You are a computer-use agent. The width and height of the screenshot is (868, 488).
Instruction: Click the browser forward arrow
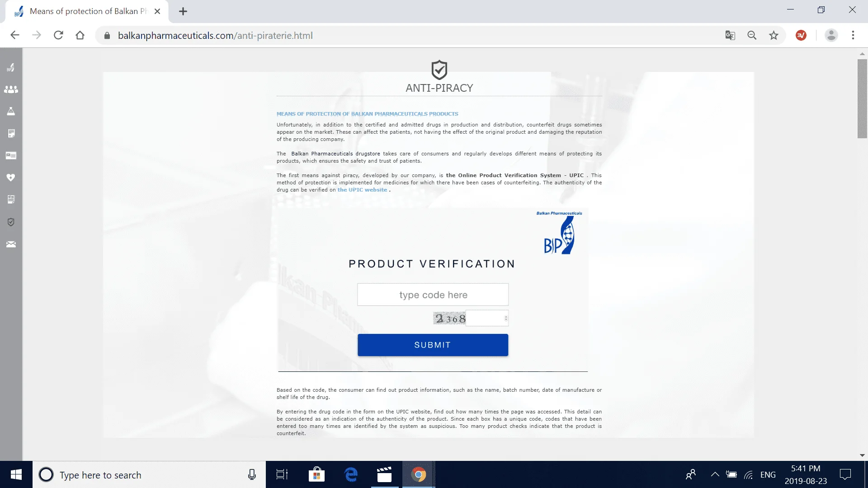tap(37, 35)
